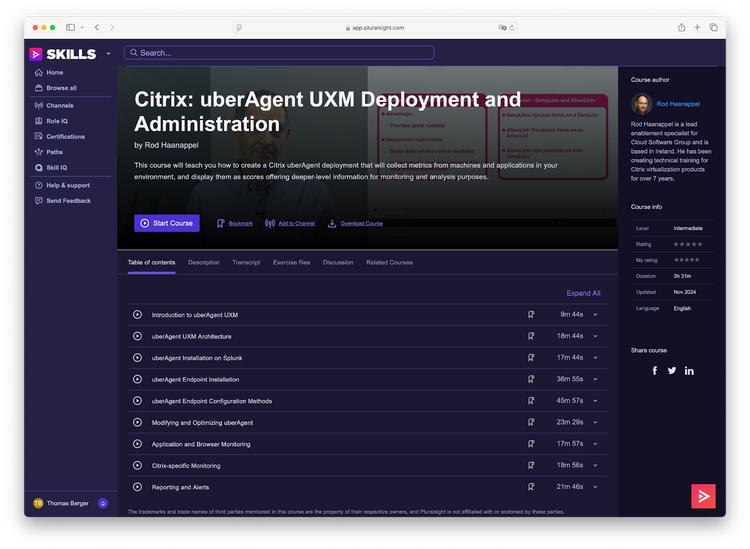
Task: Switch to the Transcript tab
Action: pyautogui.click(x=246, y=263)
